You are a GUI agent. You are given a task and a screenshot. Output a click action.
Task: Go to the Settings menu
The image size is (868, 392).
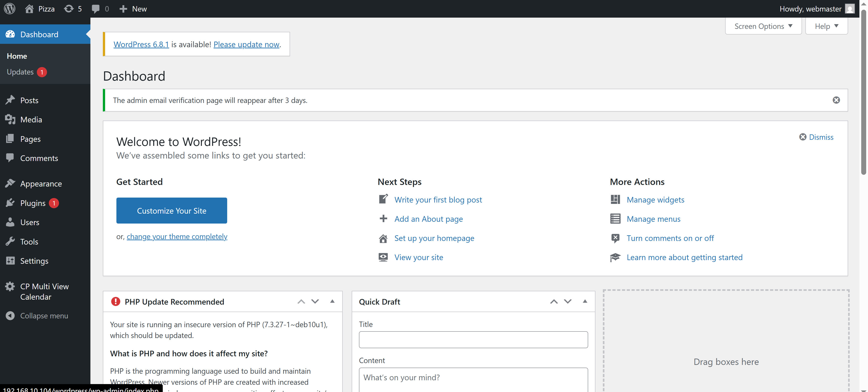(x=34, y=261)
